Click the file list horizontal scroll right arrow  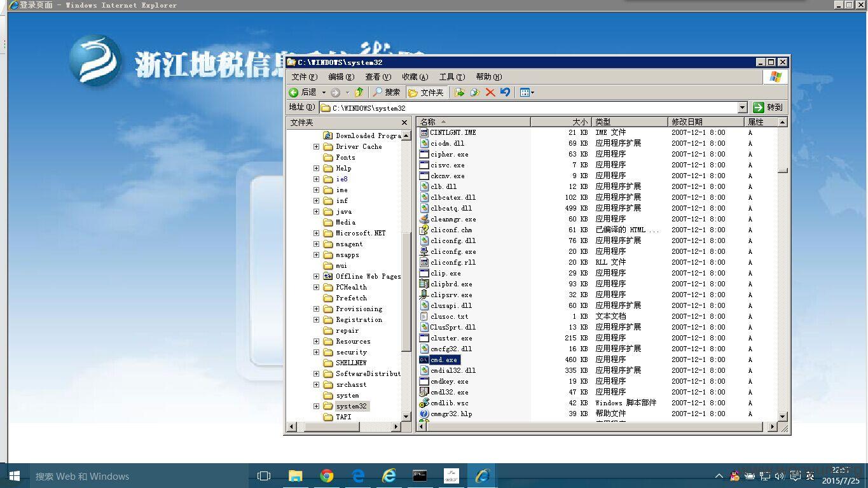pos(773,427)
